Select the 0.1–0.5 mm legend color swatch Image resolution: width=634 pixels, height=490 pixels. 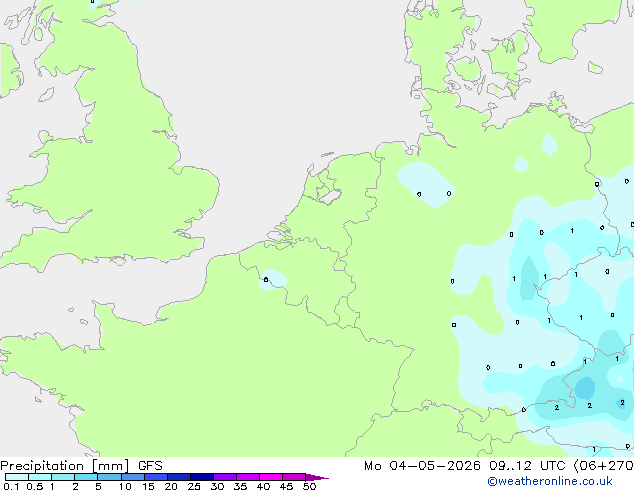(x=17, y=477)
